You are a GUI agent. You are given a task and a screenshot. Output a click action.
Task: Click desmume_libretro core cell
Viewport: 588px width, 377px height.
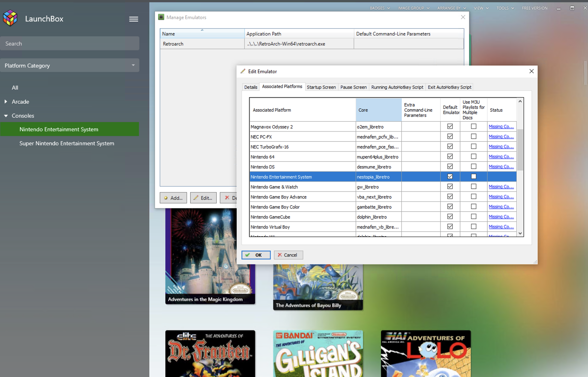pos(379,167)
